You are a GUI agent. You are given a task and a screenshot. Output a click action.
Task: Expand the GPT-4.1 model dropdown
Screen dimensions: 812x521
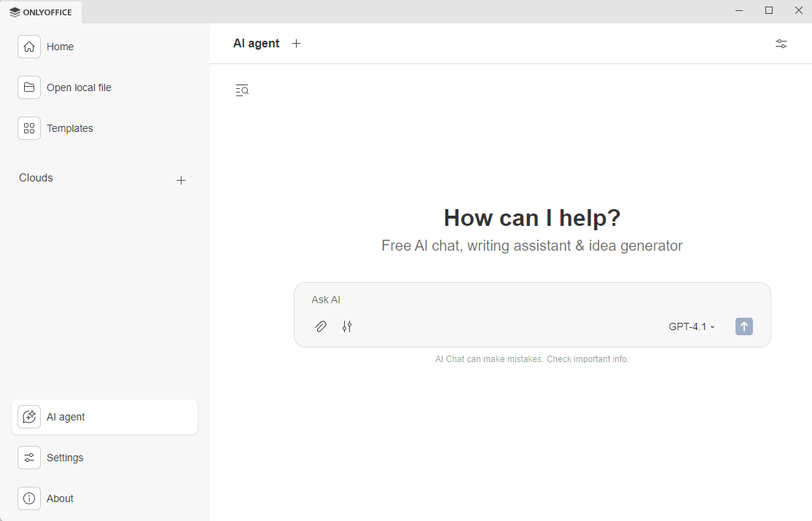(692, 326)
